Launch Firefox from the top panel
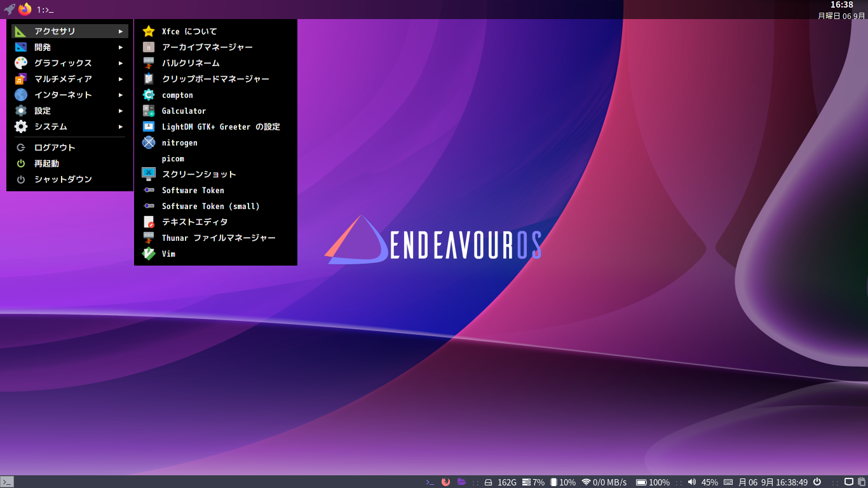The width and height of the screenshot is (868, 488). coord(25,10)
